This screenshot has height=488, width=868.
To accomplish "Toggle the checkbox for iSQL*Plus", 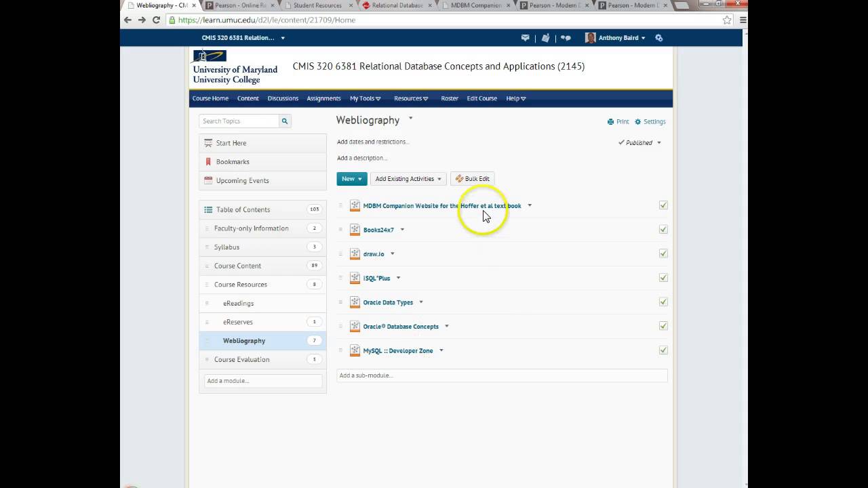I will tap(663, 278).
